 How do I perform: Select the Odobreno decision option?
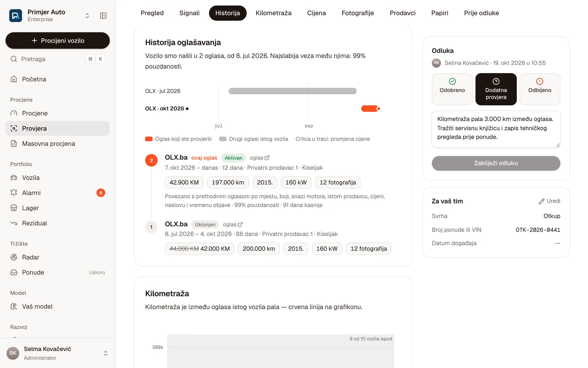click(x=452, y=89)
